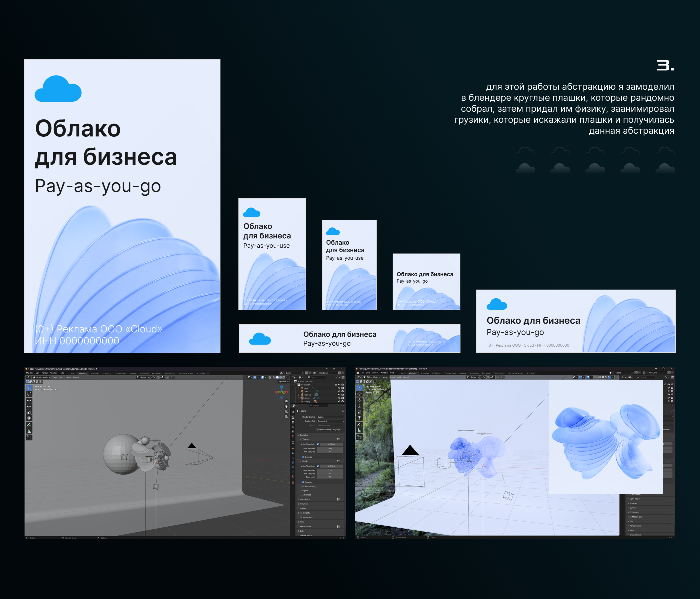Screen dimensions: 700x599
Task: Select the Measure tool in left Blender toolbar
Action: coord(29,431)
